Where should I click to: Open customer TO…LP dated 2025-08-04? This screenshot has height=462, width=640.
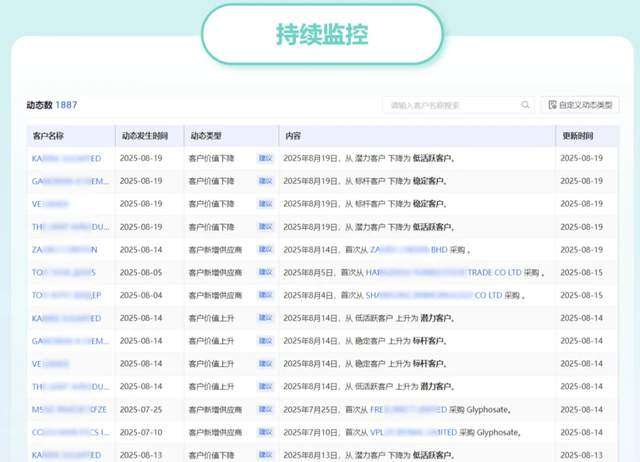[x=67, y=295]
